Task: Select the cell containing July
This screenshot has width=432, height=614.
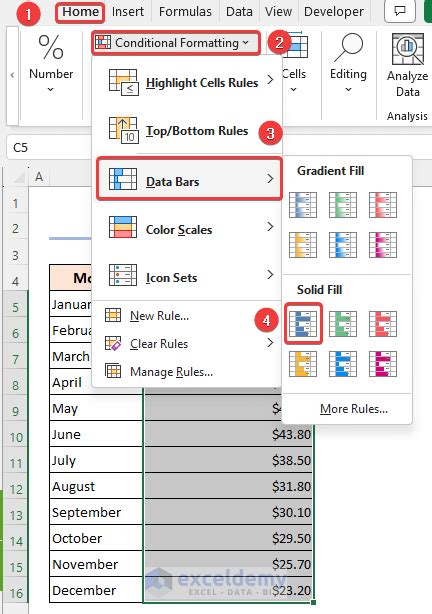Action: [x=96, y=460]
